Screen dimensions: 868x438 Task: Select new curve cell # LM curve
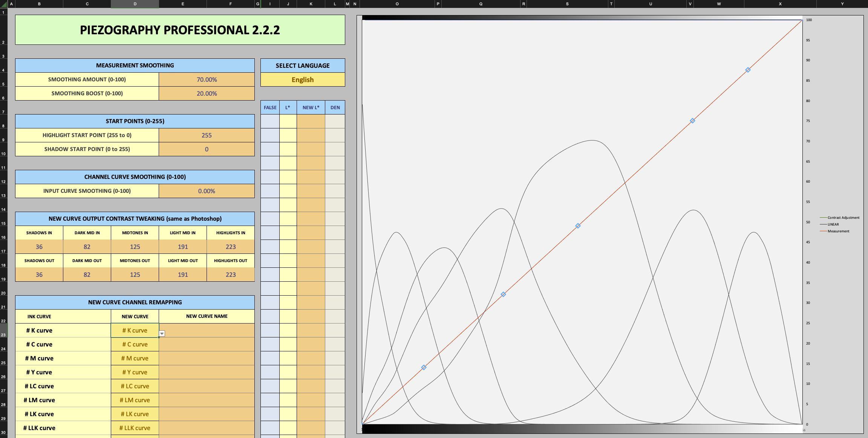click(x=135, y=400)
